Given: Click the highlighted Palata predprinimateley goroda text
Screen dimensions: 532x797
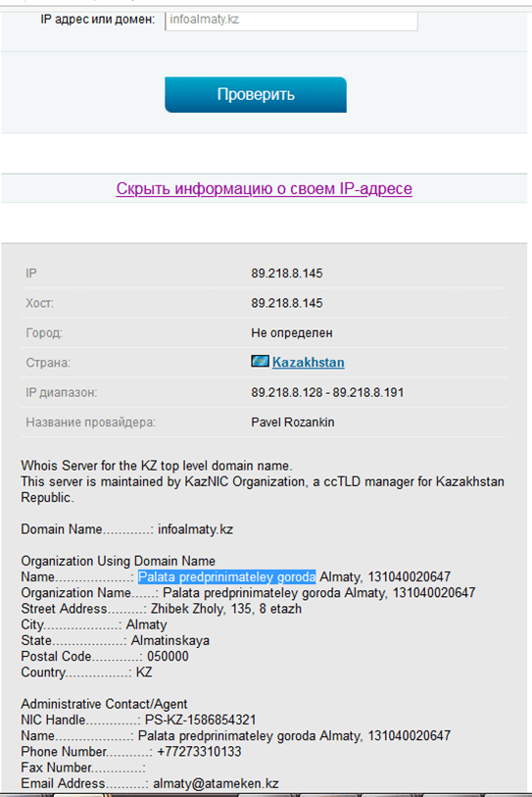Looking at the screenshot, I should [x=226, y=576].
